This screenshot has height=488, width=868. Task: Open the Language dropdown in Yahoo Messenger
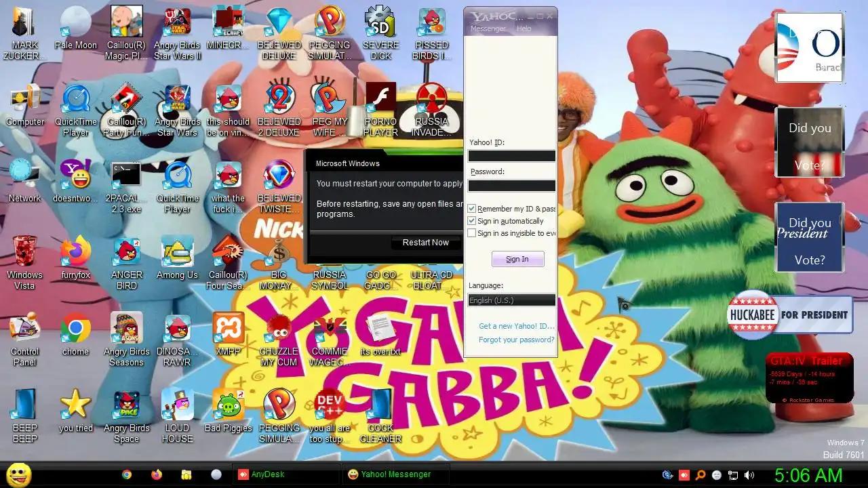point(512,300)
